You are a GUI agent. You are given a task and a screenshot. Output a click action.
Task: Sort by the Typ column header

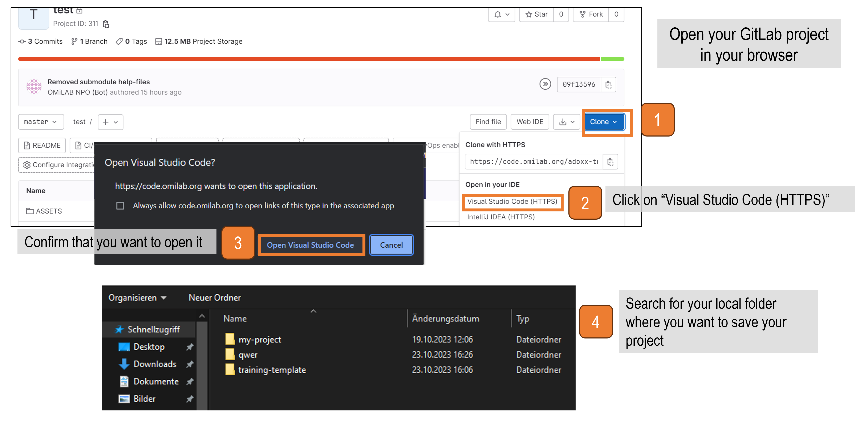click(x=523, y=318)
